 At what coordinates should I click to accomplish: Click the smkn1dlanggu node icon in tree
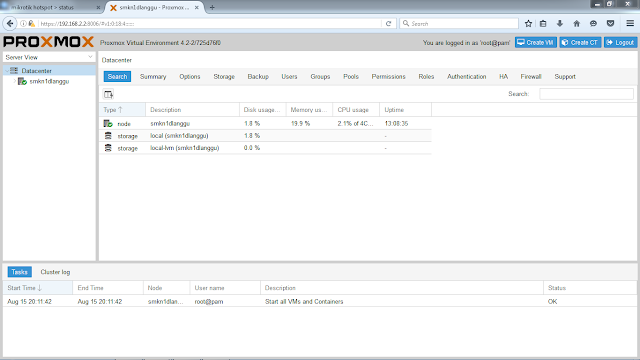click(x=22, y=81)
